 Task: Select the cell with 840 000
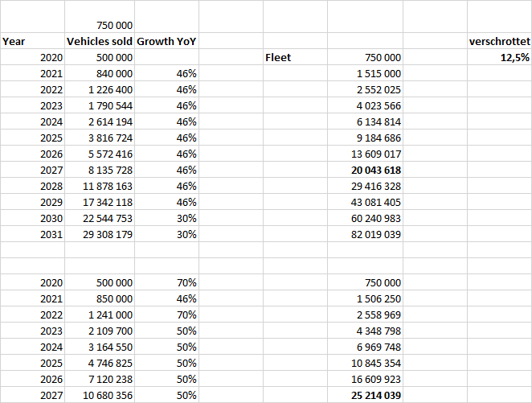click(99, 74)
